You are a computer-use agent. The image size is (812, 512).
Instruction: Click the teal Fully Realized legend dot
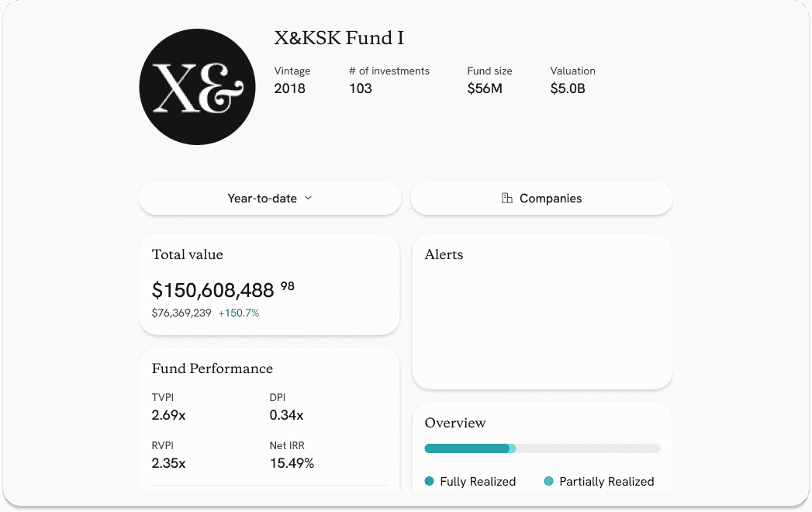(428, 481)
